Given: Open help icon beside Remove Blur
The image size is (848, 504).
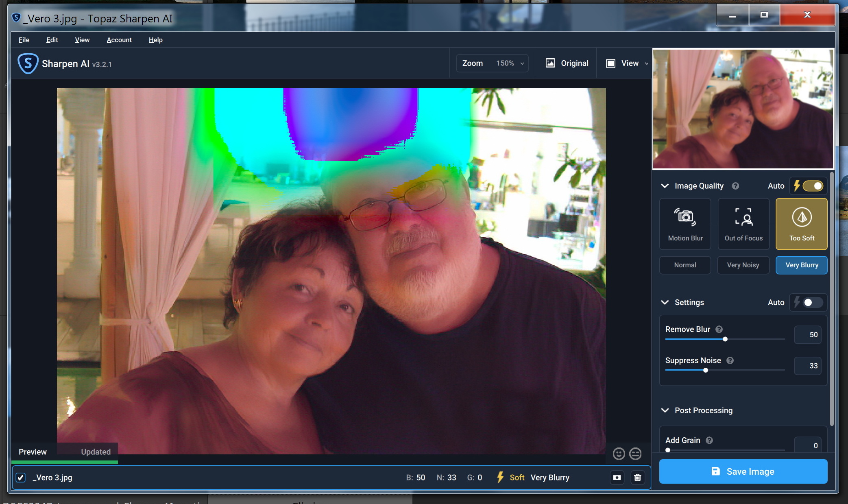Looking at the screenshot, I should (719, 329).
